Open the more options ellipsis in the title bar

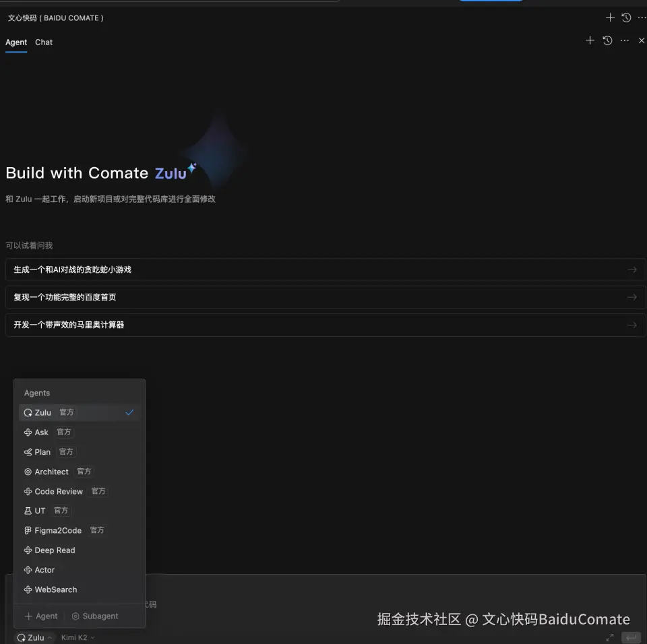pyautogui.click(x=642, y=18)
